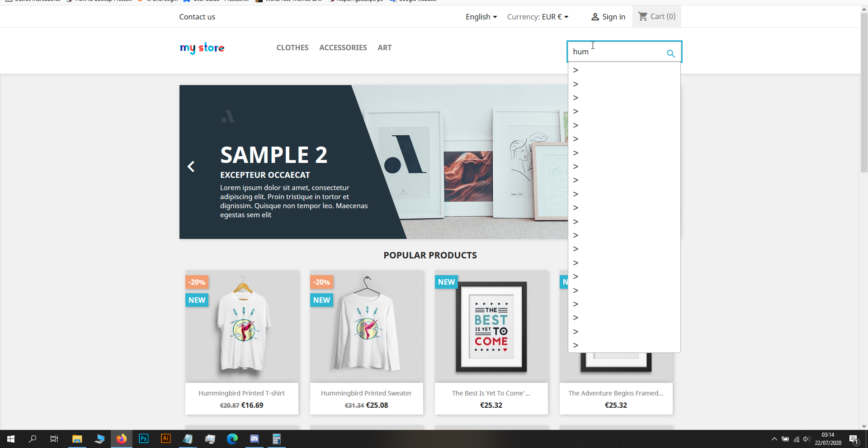Click the my store logo
This screenshot has width=868, height=448.
(x=202, y=48)
